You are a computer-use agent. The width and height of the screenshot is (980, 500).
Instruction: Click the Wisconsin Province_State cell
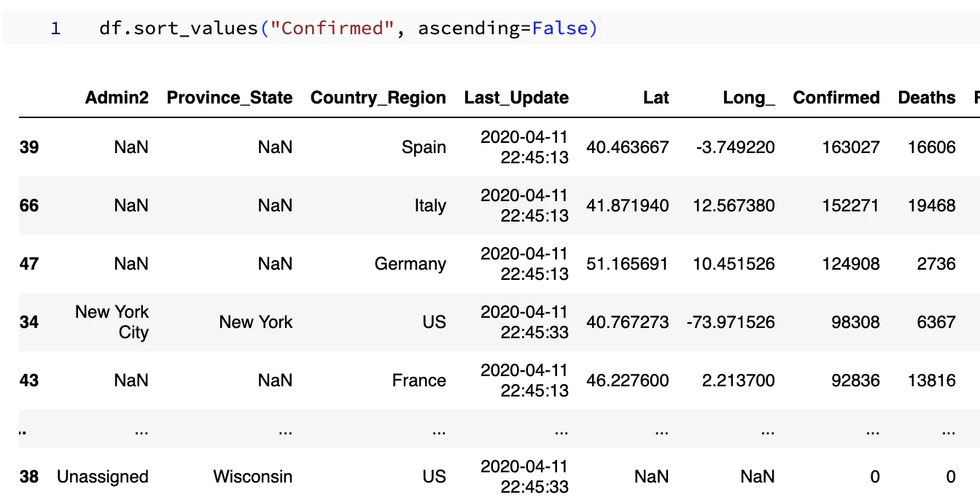tap(253, 477)
